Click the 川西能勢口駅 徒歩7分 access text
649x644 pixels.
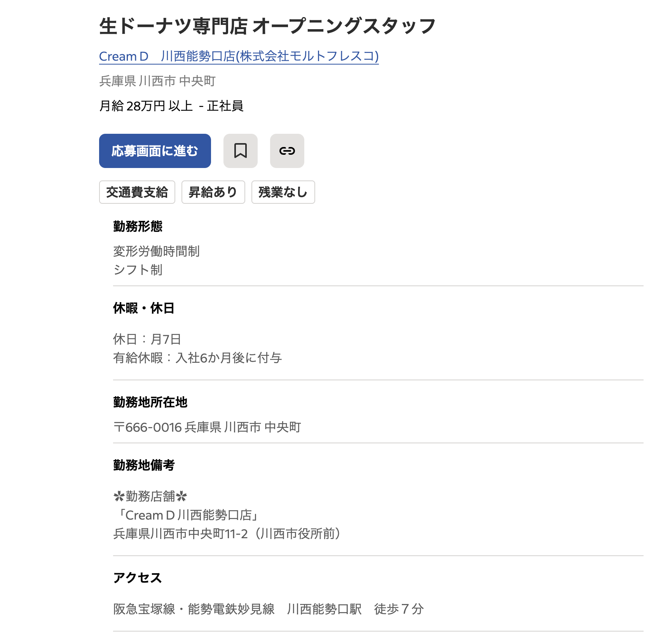tap(355, 609)
